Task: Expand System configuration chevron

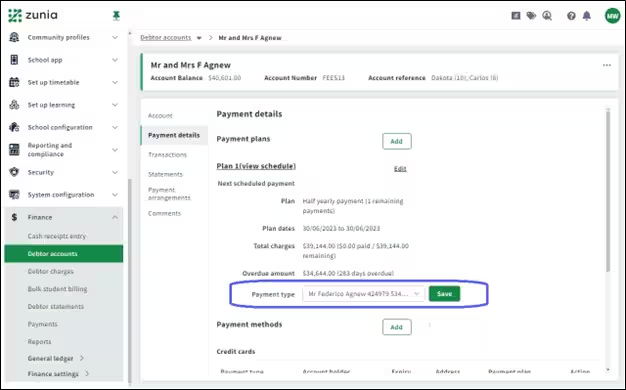Action: click(x=115, y=195)
